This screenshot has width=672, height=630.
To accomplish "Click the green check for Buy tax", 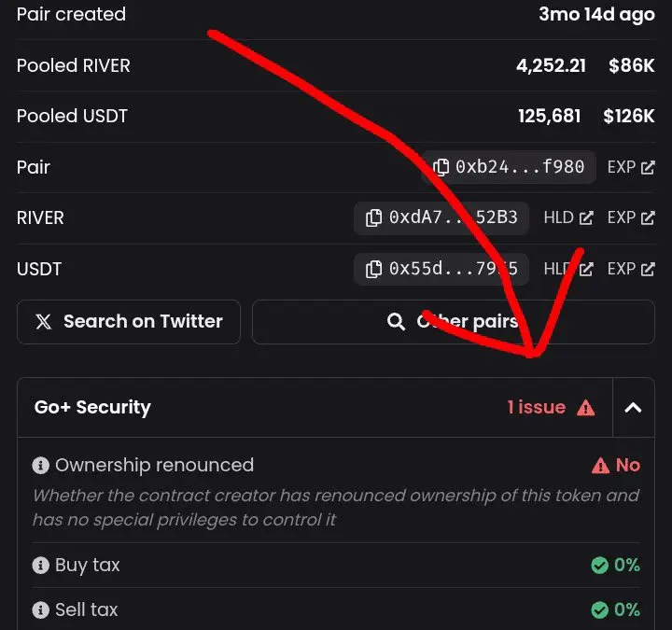I will (599, 565).
